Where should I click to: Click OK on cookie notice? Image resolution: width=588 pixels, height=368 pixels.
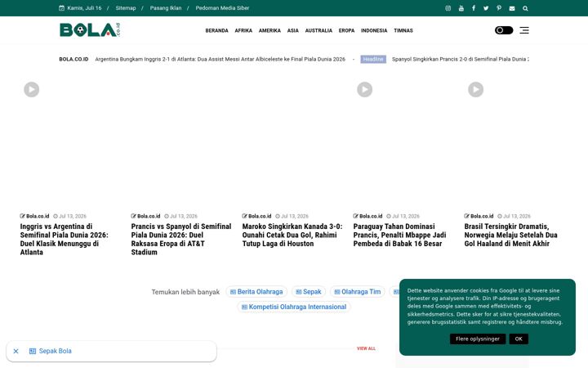[519, 339]
